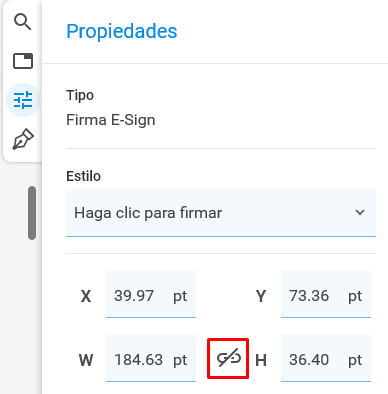
Task: Select the Properties sliders sidebar icon
Action: click(x=23, y=100)
